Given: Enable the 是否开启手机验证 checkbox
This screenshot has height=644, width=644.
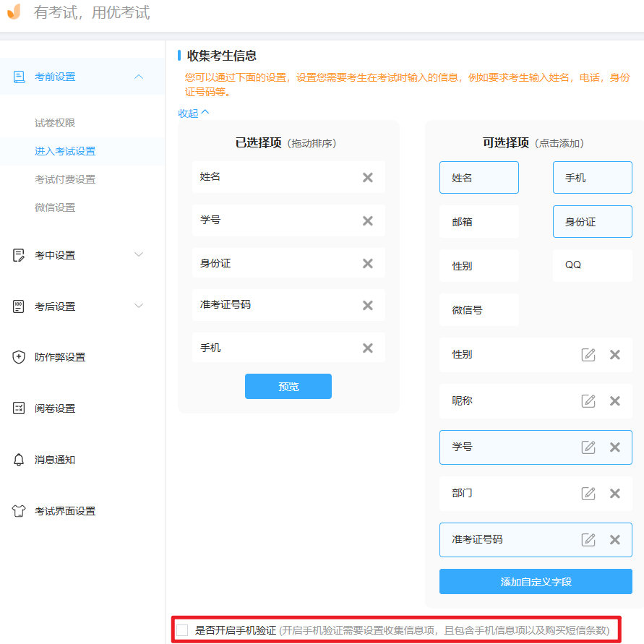Looking at the screenshot, I should pyautogui.click(x=181, y=630).
